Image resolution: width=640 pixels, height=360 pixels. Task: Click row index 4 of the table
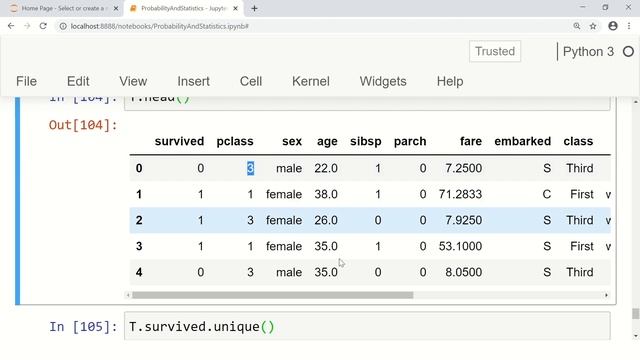[139, 272]
